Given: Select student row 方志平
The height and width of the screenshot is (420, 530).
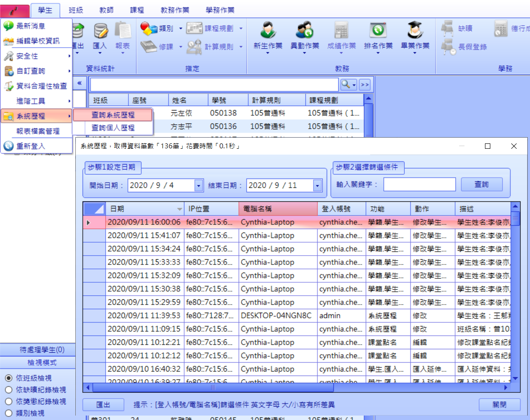Looking at the screenshot, I should click(226, 126).
